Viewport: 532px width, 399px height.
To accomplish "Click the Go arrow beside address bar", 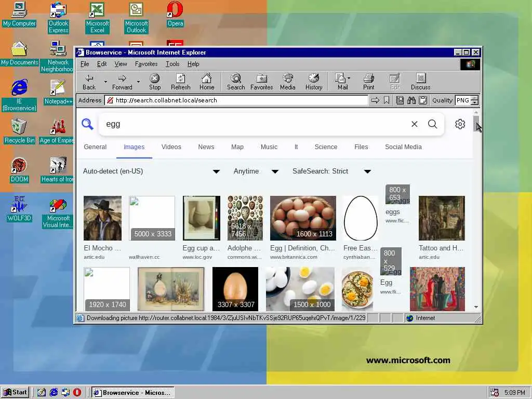I will pyautogui.click(x=375, y=100).
